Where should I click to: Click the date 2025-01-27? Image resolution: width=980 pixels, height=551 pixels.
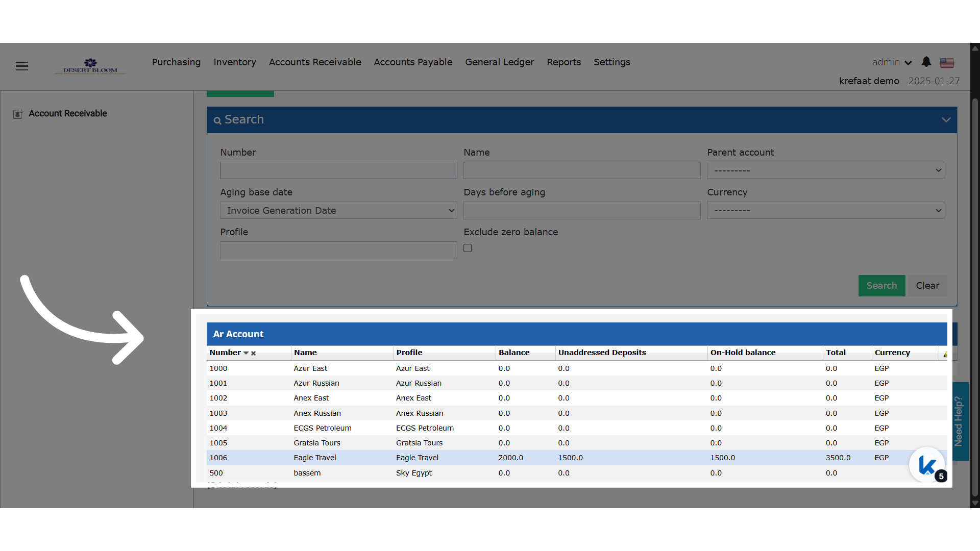934,81
